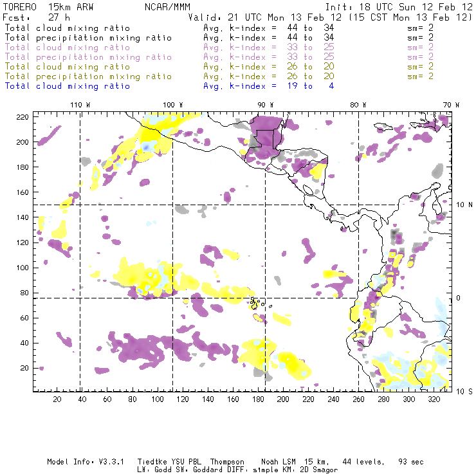Select the purple "Total cloud mixing ratio" legend line

(x=68, y=48)
